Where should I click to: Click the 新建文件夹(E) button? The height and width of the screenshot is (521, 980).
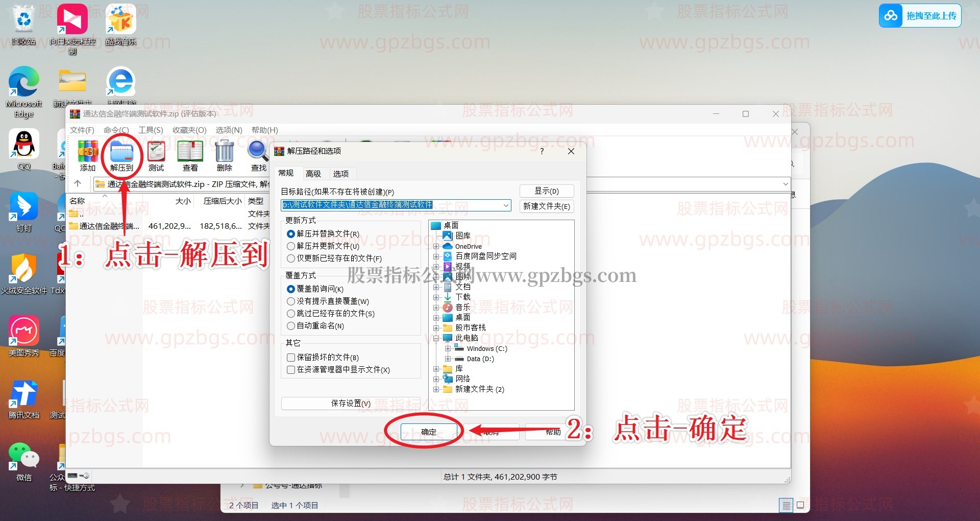547,206
